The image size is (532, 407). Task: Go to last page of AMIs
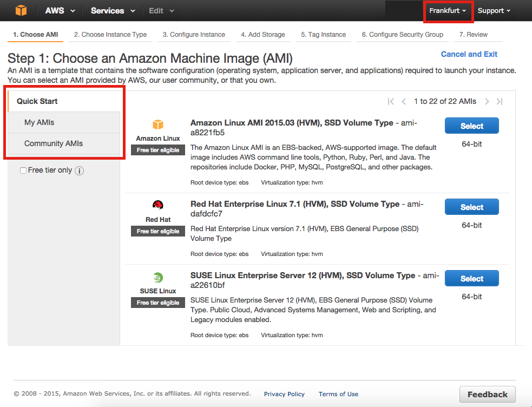500,101
